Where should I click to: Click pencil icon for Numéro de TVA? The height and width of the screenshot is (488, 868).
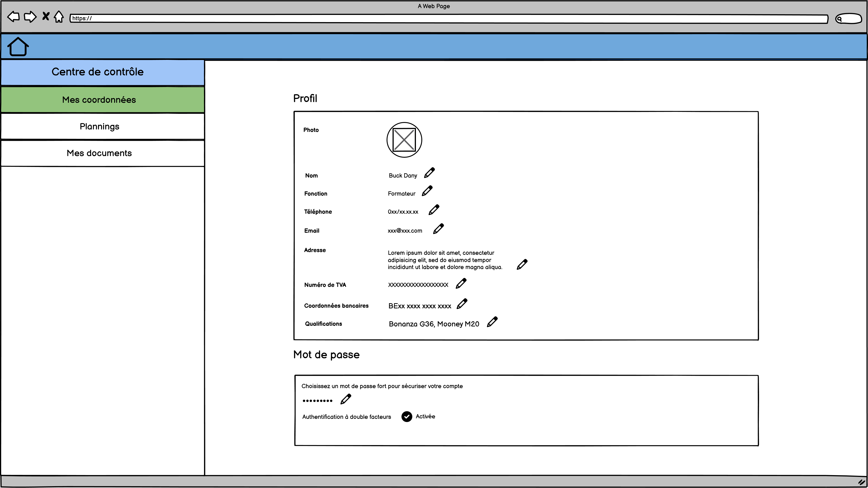(x=461, y=283)
